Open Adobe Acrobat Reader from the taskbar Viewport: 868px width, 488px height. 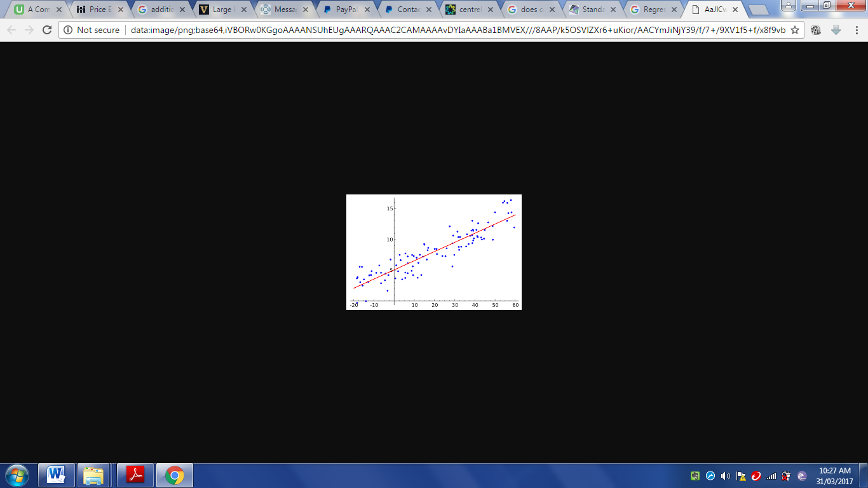click(135, 475)
